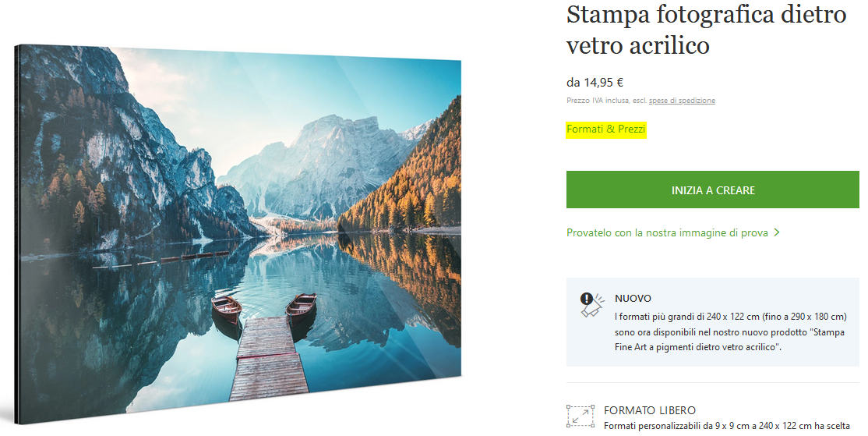Open 'Provatelo con la nostra immagine di prova'
Viewport: 868px width, 436px height.
pos(667,232)
